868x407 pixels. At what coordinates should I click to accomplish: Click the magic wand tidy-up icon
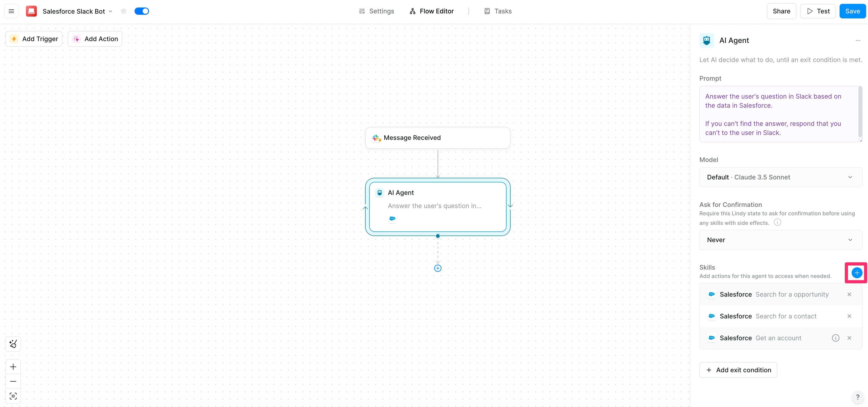click(13, 344)
